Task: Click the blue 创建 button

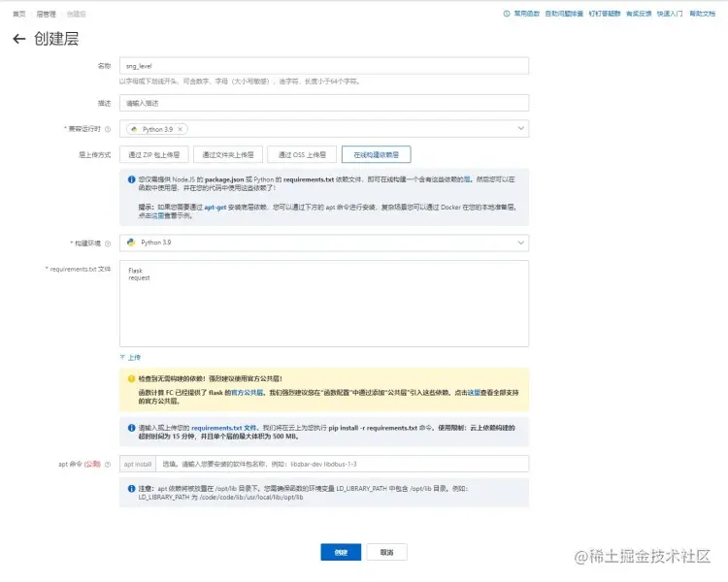Action: click(341, 552)
